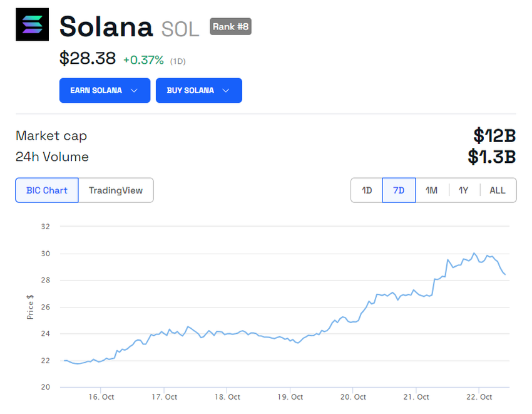Select the ALL time range
The width and height of the screenshot is (532, 414).
coord(497,190)
